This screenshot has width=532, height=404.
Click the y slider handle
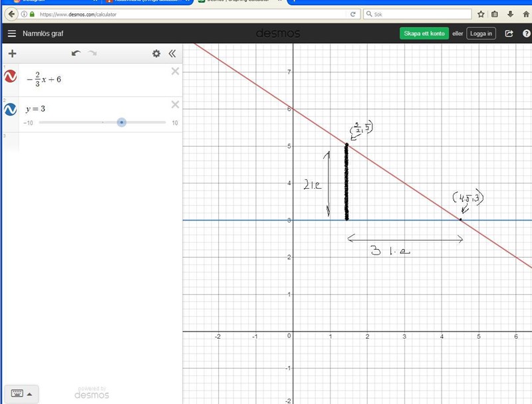(x=122, y=122)
